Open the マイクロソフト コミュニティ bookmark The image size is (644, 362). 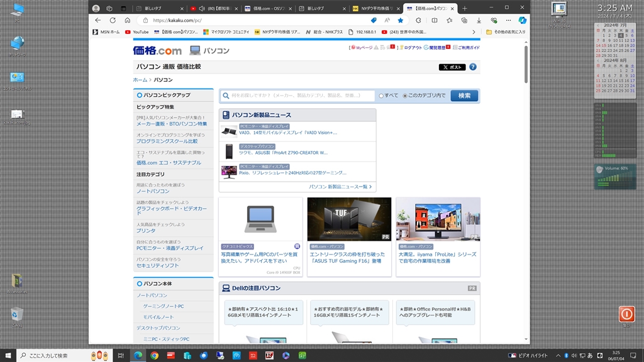tap(226, 31)
